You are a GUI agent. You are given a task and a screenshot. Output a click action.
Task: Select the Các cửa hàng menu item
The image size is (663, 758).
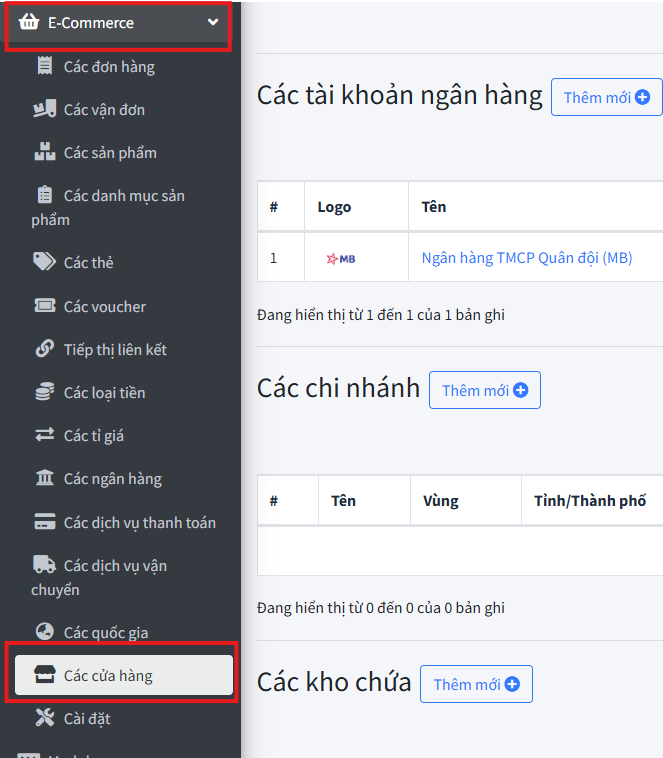124,675
